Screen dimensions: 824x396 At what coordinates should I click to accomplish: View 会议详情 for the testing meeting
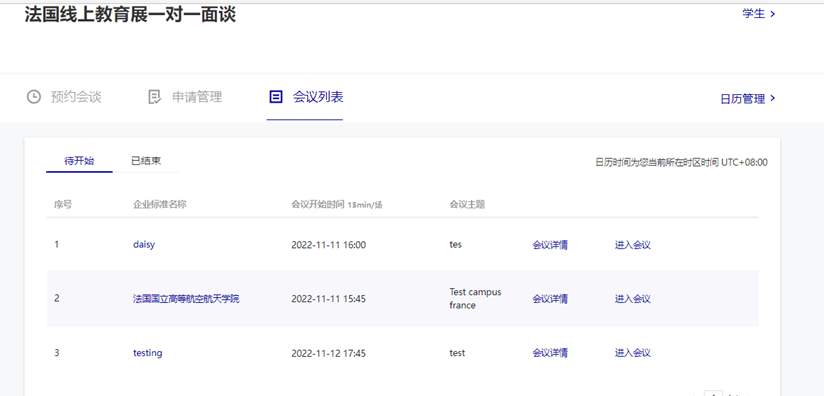point(550,353)
